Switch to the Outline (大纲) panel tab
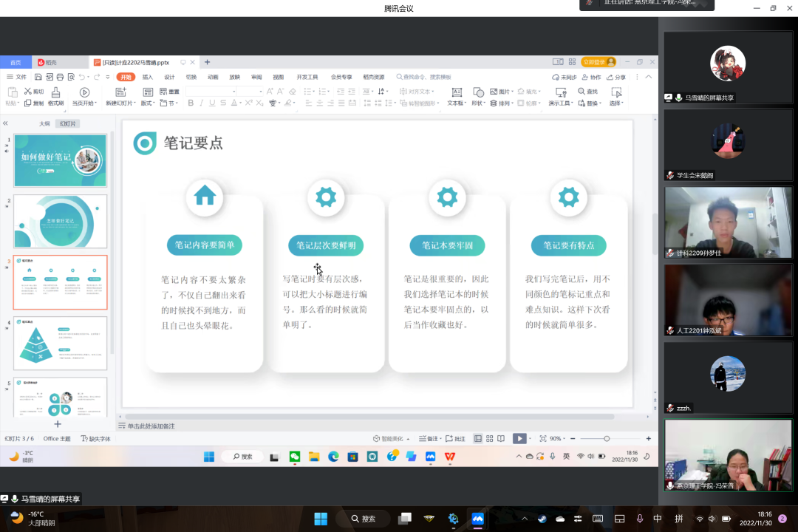Viewport: 798px width, 532px height. [44, 123]
